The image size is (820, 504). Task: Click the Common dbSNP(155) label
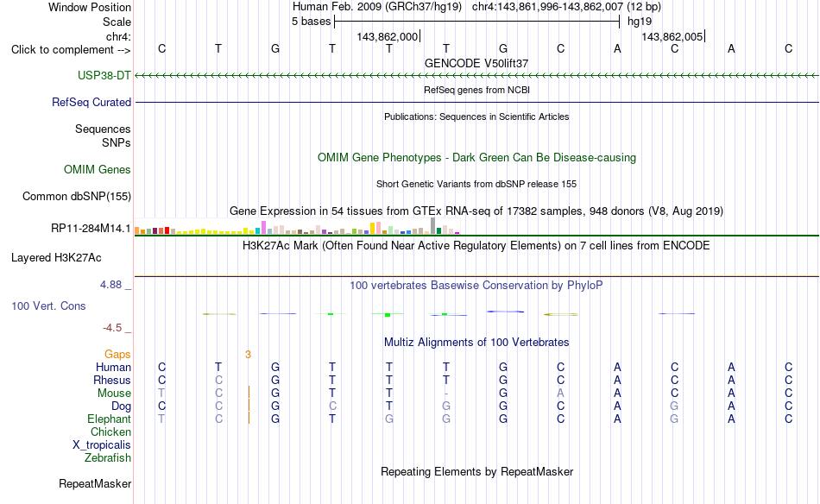[x=76, y=196]
